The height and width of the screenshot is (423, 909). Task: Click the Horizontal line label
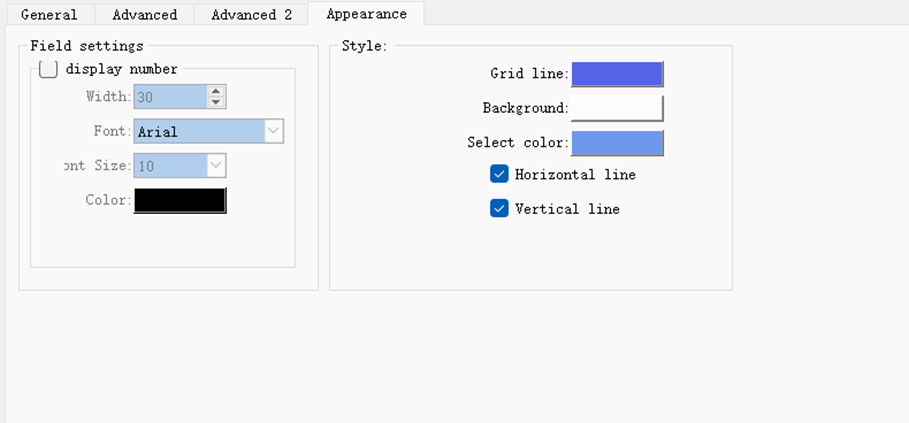[x=575, y=174]
